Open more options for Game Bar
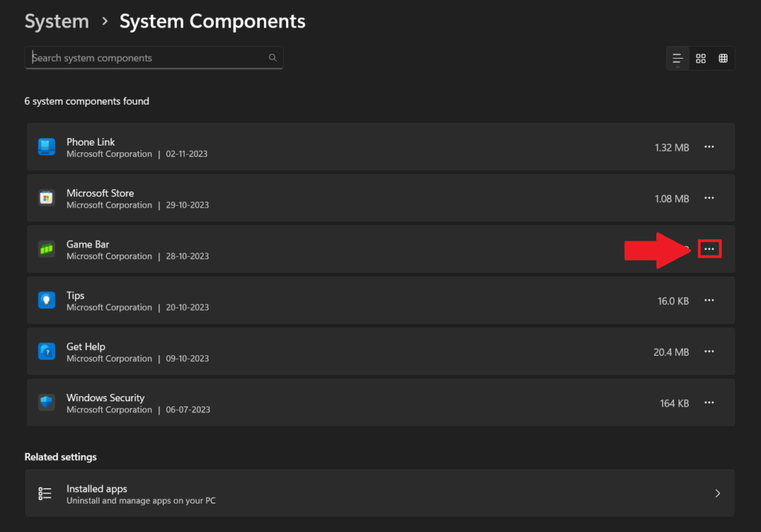 [709, 249]
